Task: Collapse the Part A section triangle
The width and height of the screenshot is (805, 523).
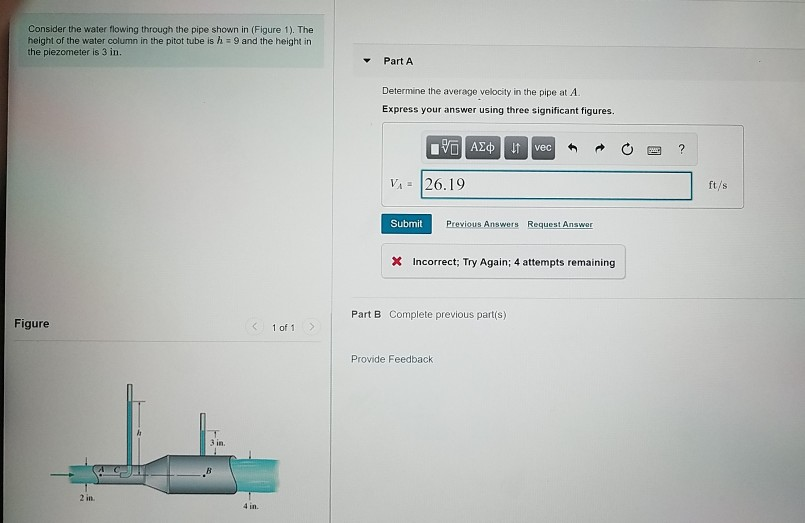Action: [x=367, y=61]
